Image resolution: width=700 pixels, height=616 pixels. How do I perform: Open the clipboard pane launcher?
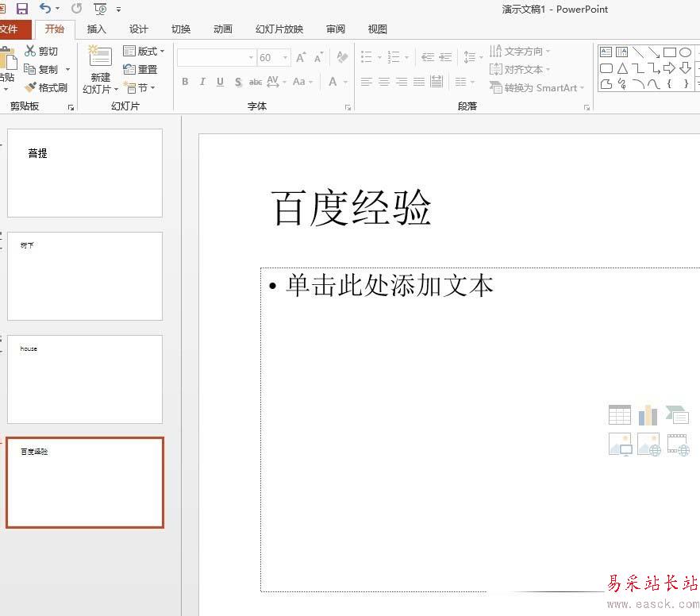click(x=71, y=107)
